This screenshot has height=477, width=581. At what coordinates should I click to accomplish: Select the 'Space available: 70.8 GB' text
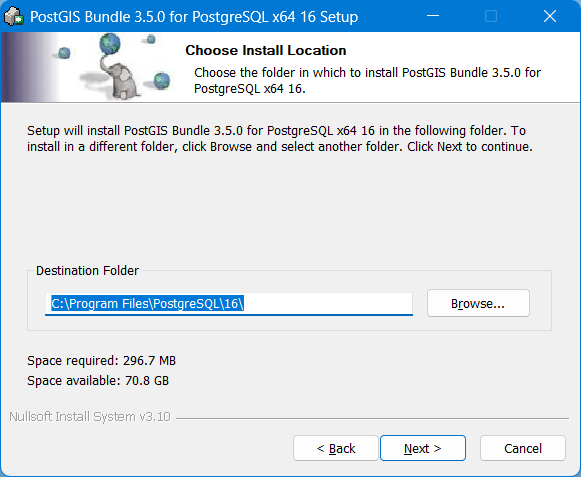coord(98,380)
